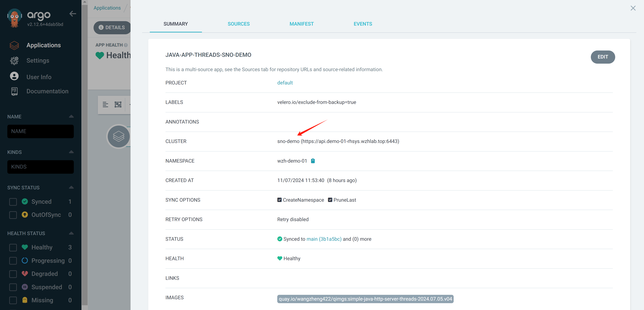Open User Info avatar icon
Viewport: 644px width, 310px height.
14,76
